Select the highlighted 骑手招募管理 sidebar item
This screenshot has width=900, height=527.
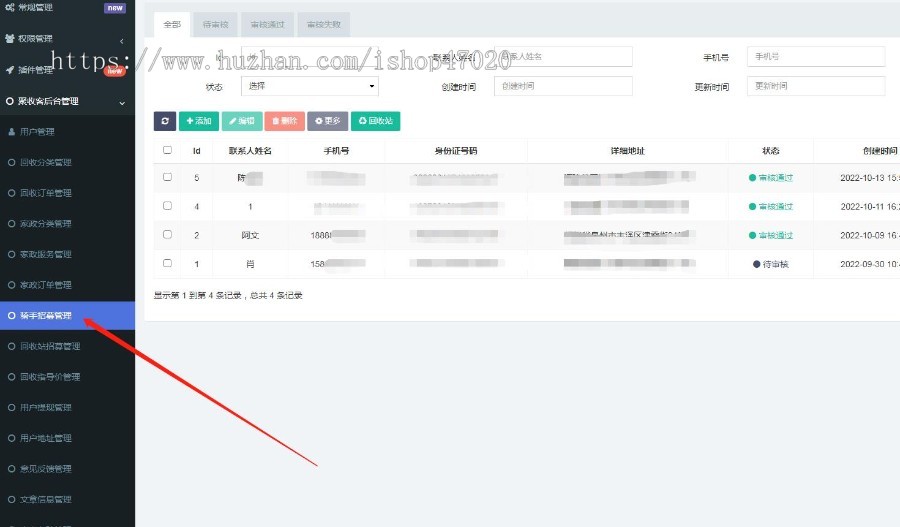67,316
